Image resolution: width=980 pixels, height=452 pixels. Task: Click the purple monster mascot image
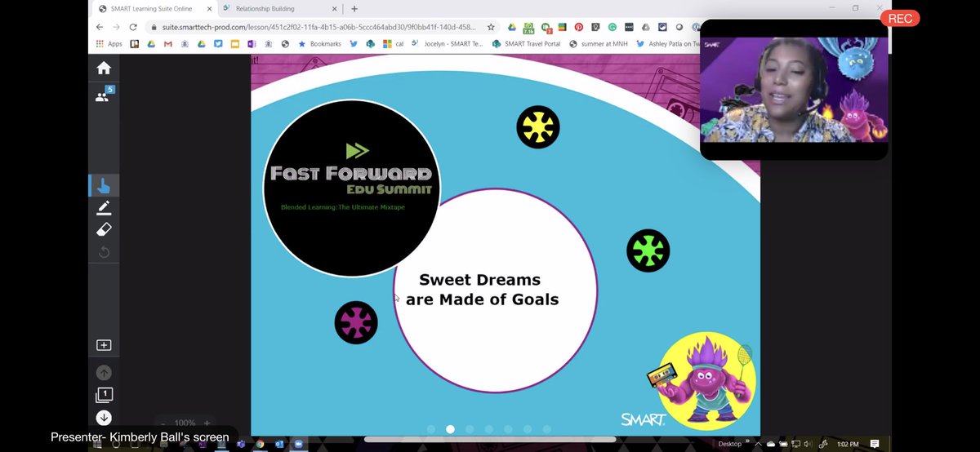pyautogui.click(x=706, y=379)
